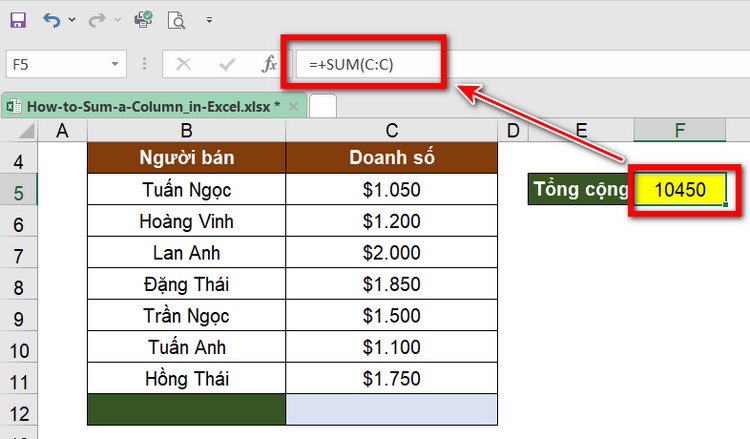
Task: Select cell with value $1.750
Action: point(392,379)
